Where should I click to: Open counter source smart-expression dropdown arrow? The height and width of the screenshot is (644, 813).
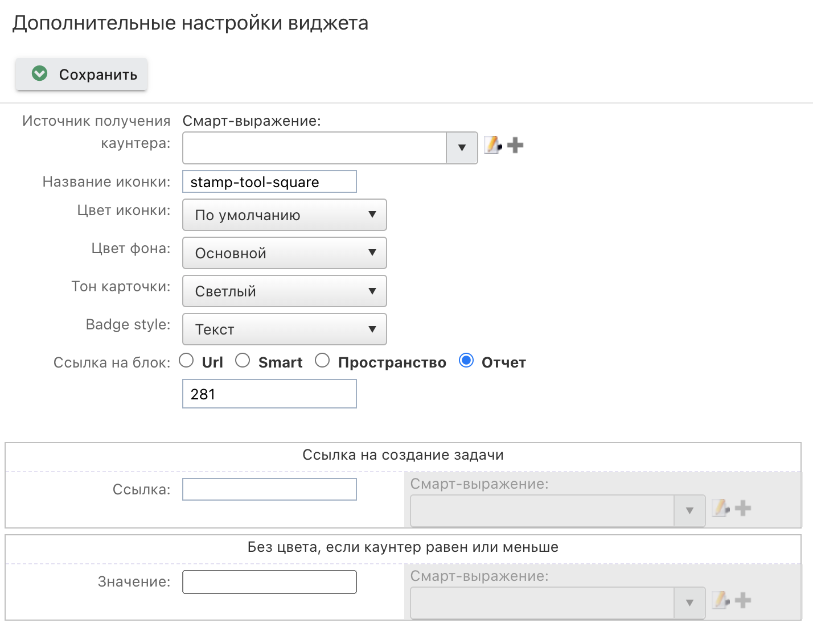(462, 148)
